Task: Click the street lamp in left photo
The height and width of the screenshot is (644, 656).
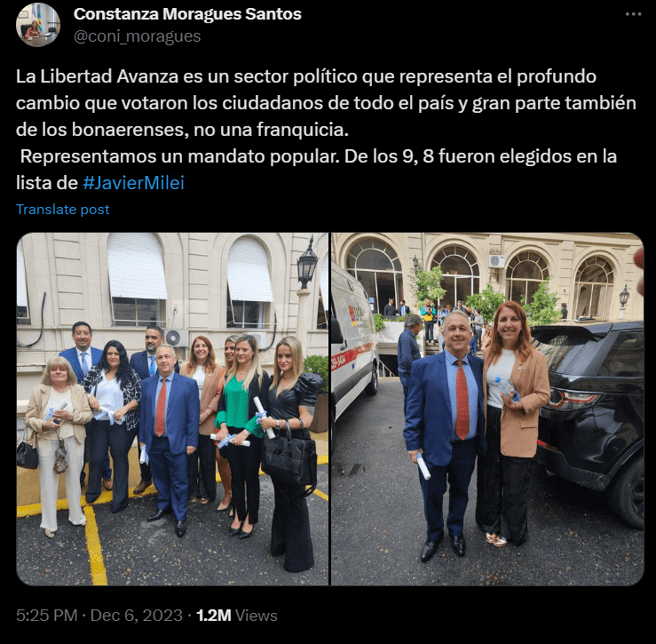Action: [307, 264]
